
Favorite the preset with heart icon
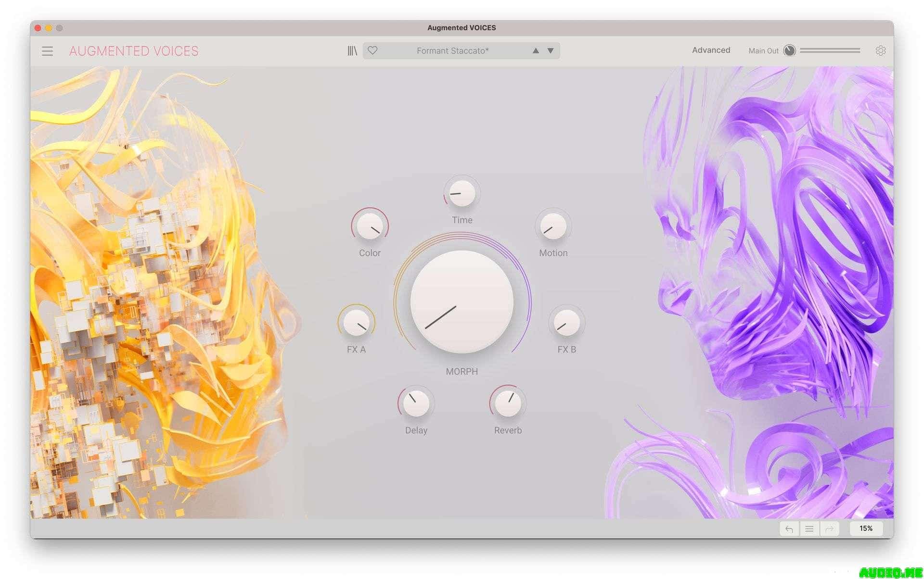[372, 50]
